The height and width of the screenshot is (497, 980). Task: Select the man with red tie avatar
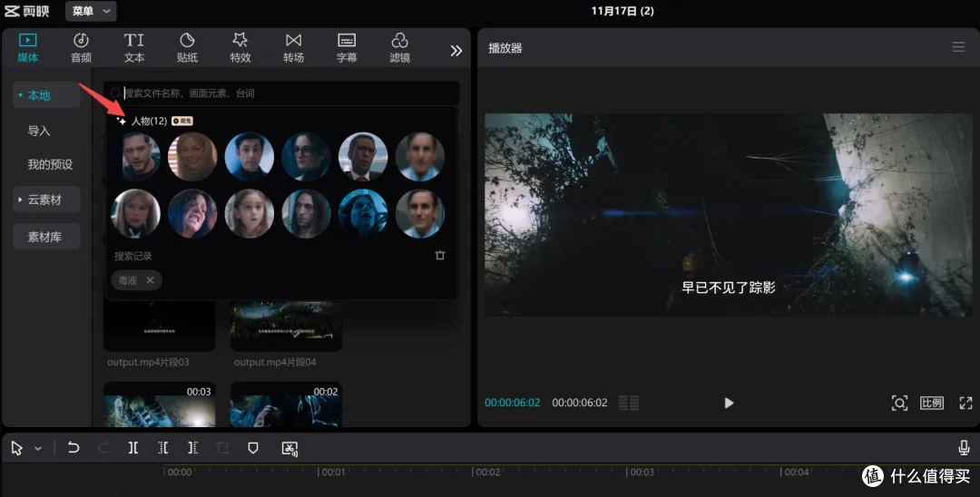click(x=363, y=157)
